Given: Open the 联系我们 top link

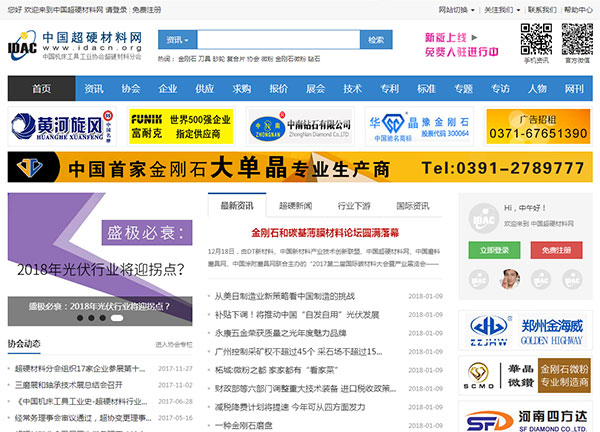Looking at the screenshot, I should (x=542, y=10).
